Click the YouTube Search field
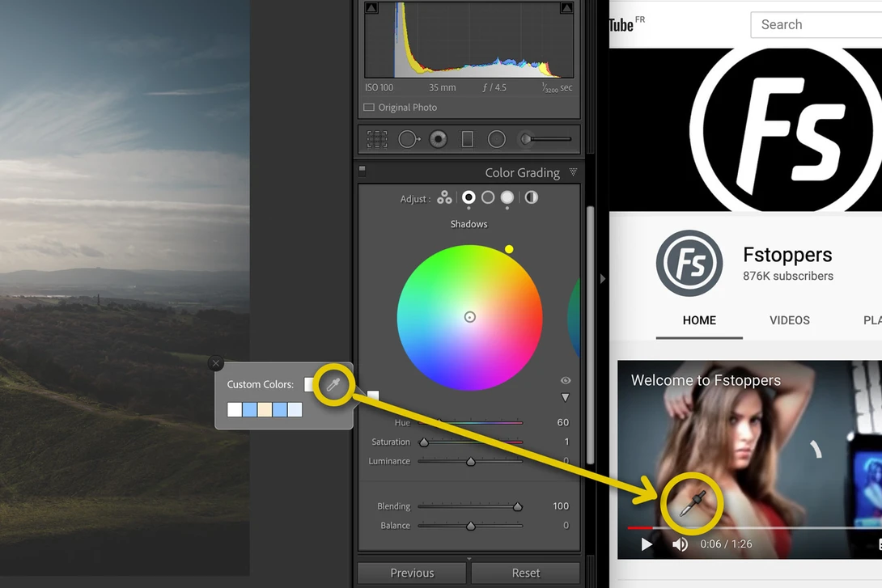882x588 pixels. click(816, 25)
